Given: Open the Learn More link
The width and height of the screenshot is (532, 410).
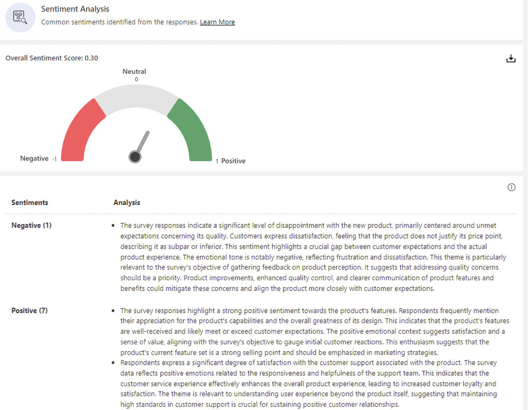Looking at the screenshot, I should (217, 22).
